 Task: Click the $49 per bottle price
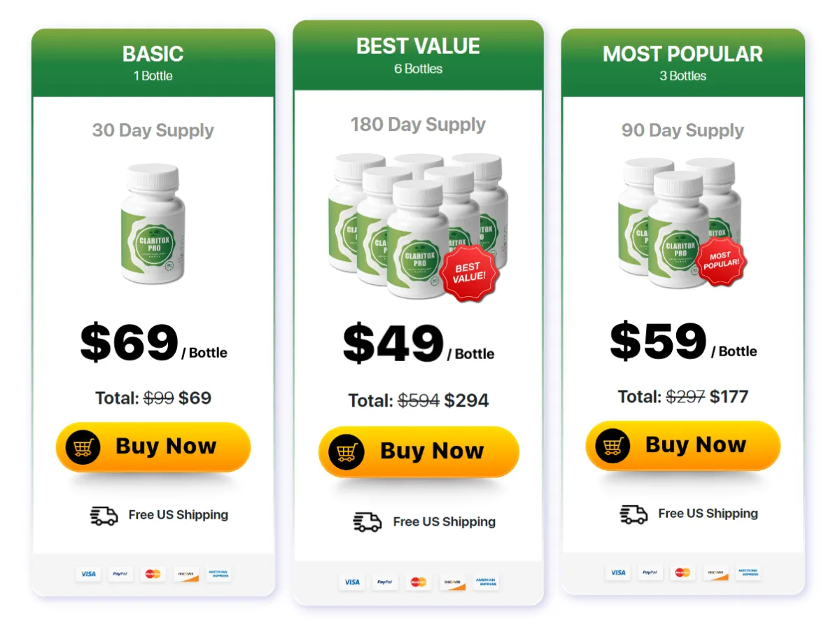pyautogui.click(x=418, y=344)
